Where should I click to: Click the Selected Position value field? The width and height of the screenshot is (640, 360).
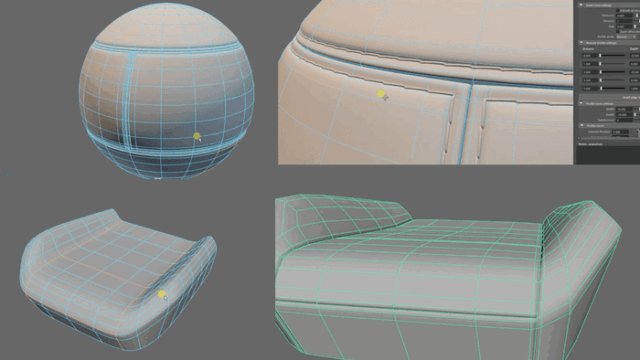click(x=620, y=132)
